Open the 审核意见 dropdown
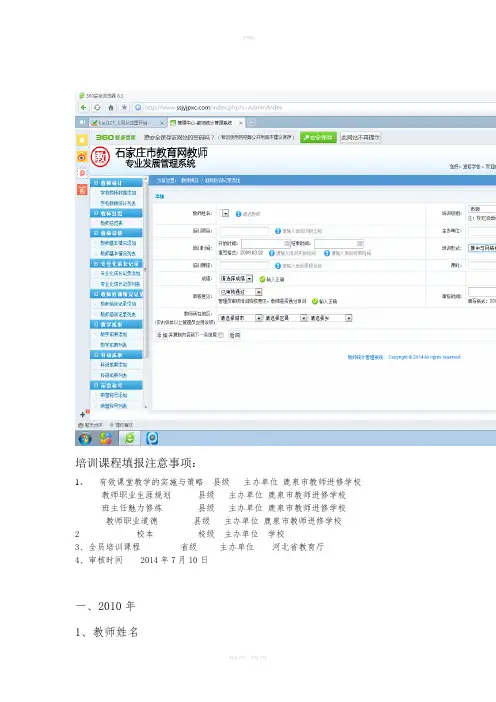The image size is (496, 702). coord(240,292)
